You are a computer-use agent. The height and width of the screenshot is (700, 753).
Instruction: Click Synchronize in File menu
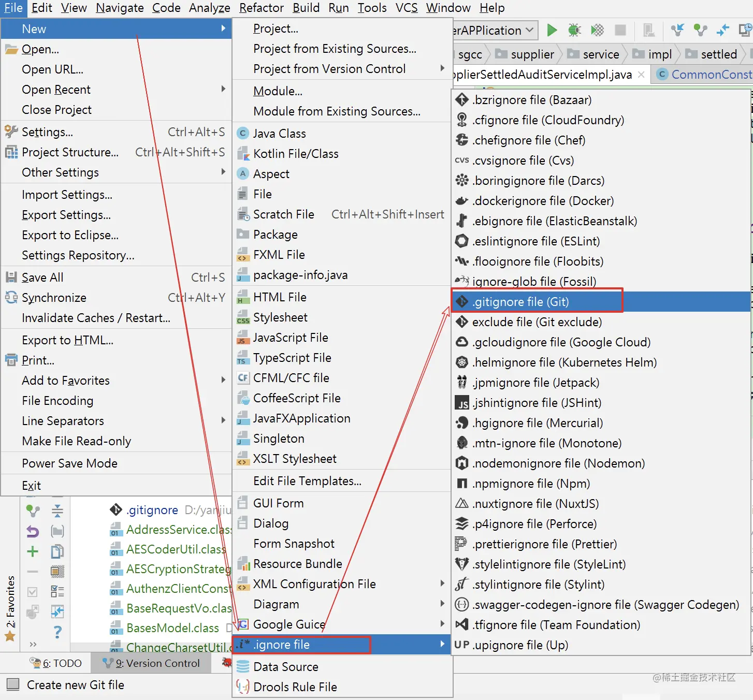(x=117, y=298)
